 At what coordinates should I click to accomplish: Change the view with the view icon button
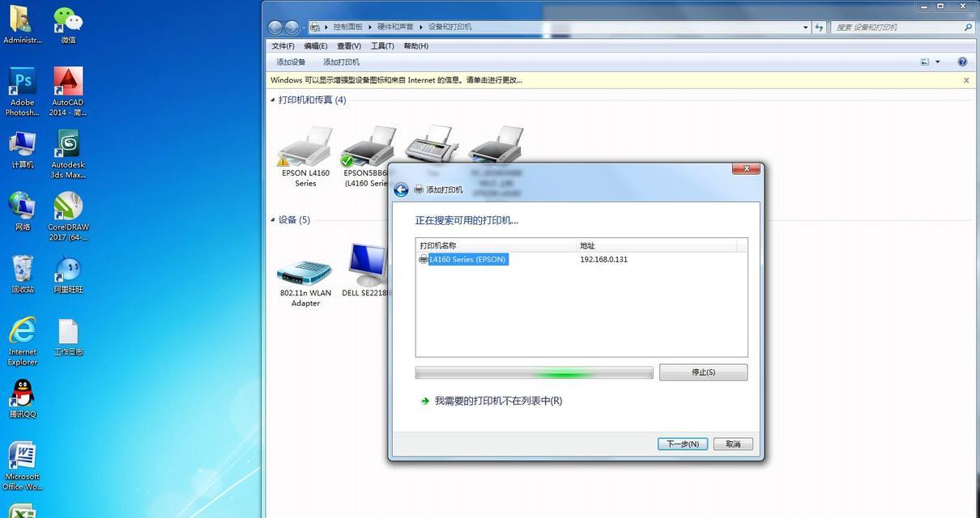[925, 62]
